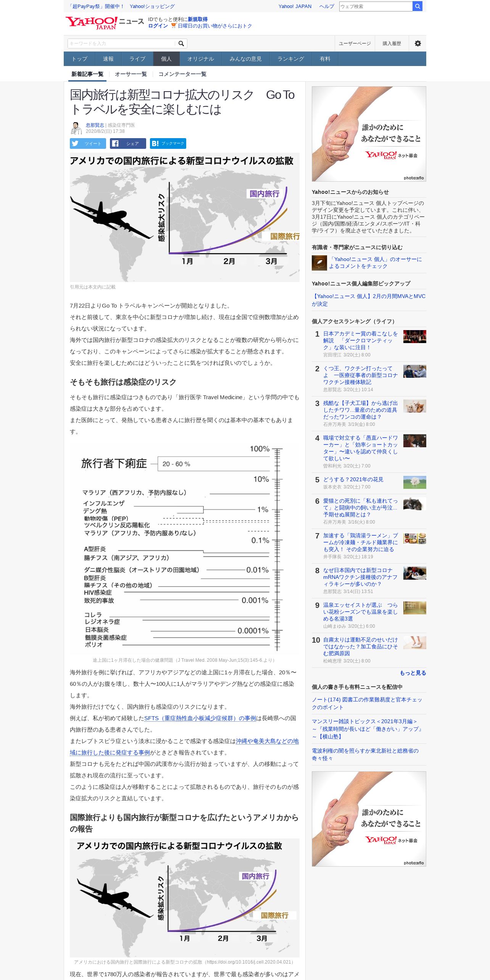Click もっと見る under access ranking

[x=413, y=673]
